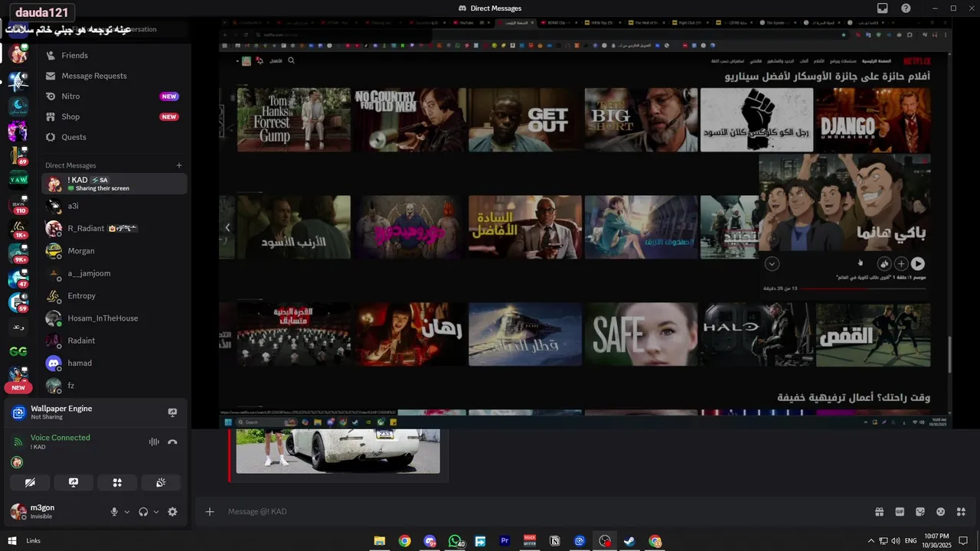Click Forrest Gump poster in stream
The width and height of the screenshot is (980, 551).
click(294, 119)
